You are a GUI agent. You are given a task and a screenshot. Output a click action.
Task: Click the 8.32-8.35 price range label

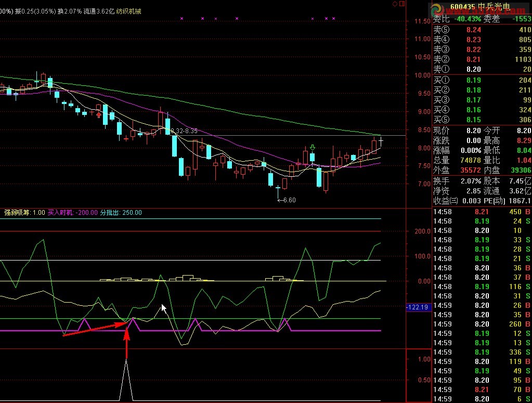click(184, 131)
